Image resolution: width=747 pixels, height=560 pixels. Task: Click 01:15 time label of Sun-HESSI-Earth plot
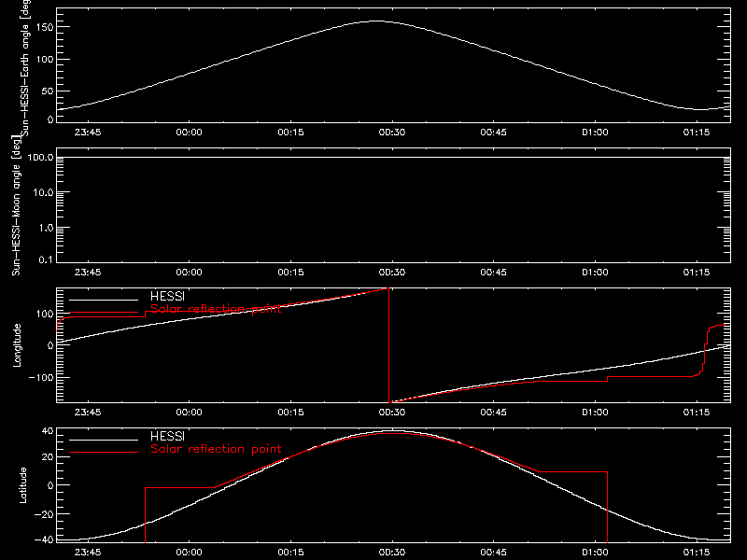tap(697, 133)
